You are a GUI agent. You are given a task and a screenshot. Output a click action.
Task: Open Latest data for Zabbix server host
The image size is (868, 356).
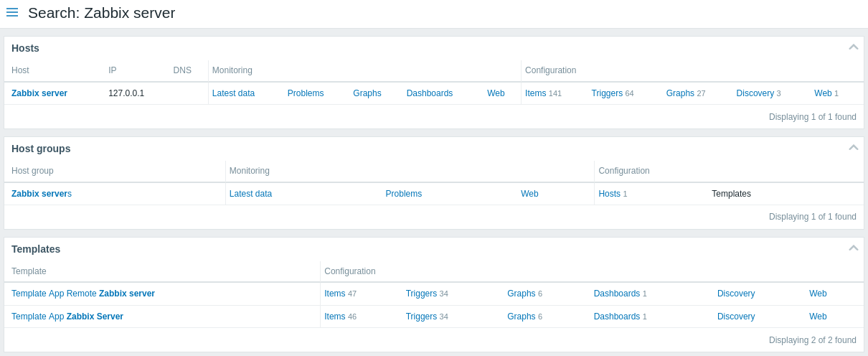233,93
